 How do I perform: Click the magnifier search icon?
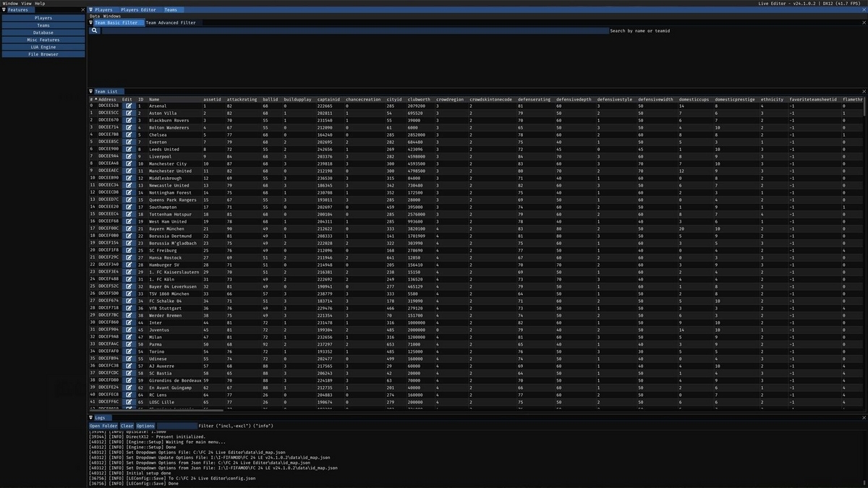pos(94,31)
